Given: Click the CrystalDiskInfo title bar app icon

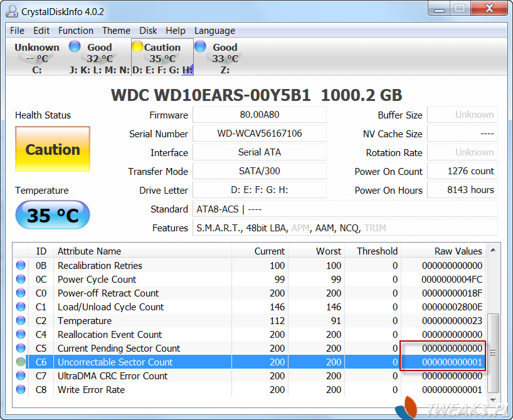Looking at the screenshot, I should tap(12, 11).
